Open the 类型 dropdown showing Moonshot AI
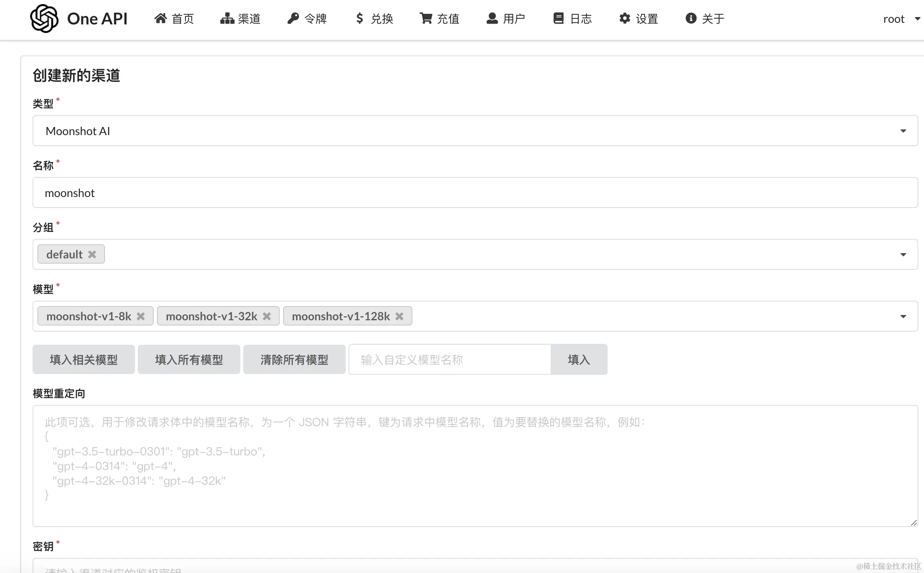 475,131
